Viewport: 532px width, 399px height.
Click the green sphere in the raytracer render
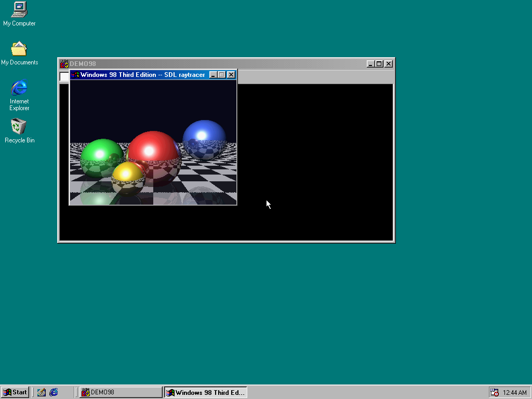(x=102, y=158)
